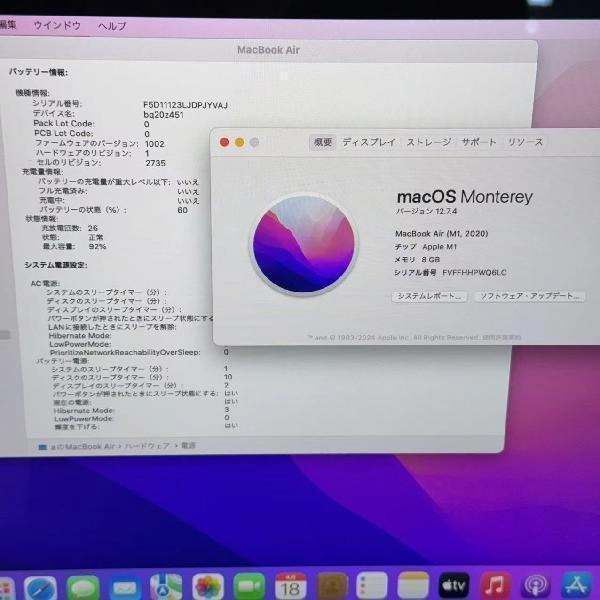Click the Pack Lot Code: label
Viewport: 600px width, 600px height.
tap(64, 123)
